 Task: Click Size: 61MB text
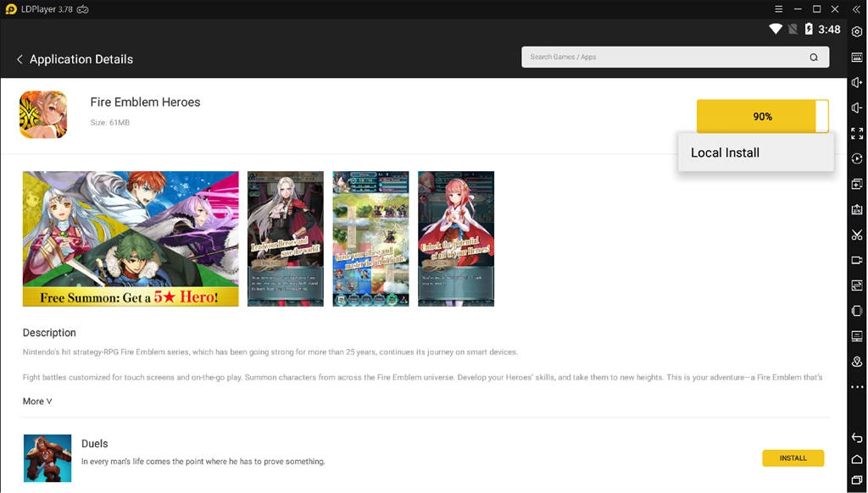pyautogui.click(x=109, y=123)
